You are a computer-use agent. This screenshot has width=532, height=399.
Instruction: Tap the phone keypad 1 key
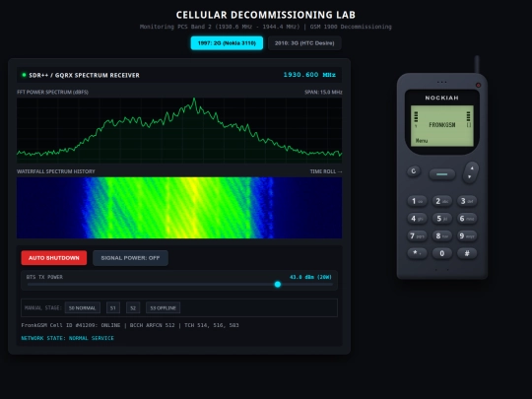click(x=417, y=201)
